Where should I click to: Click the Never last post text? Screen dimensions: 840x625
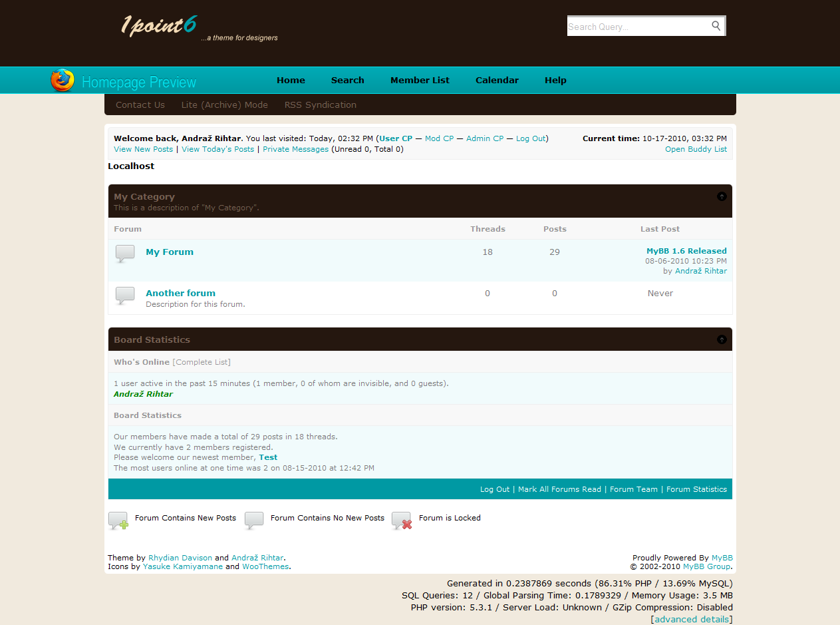(x=660, y=293)
